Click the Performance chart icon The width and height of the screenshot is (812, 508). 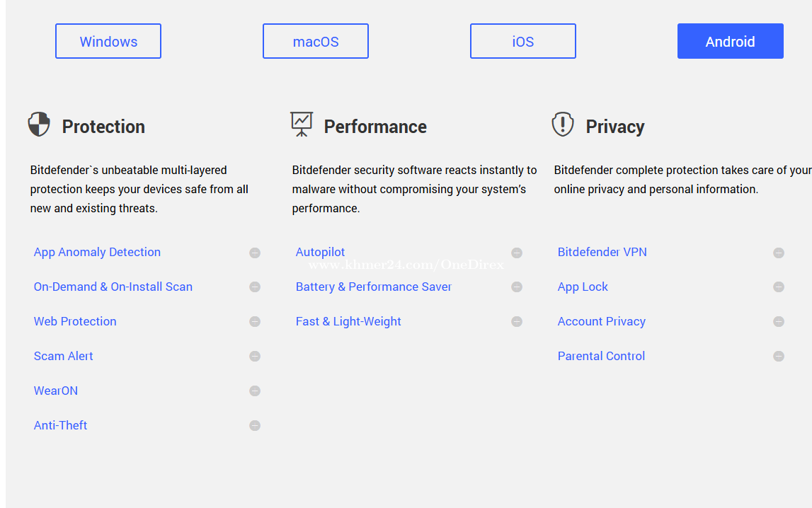(302, 125)
